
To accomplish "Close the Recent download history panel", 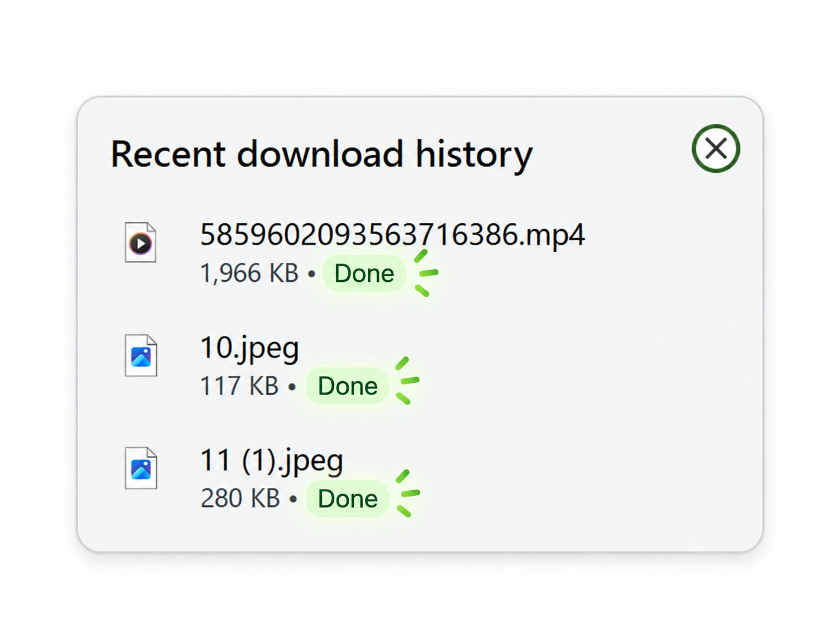I will [715, 149].
